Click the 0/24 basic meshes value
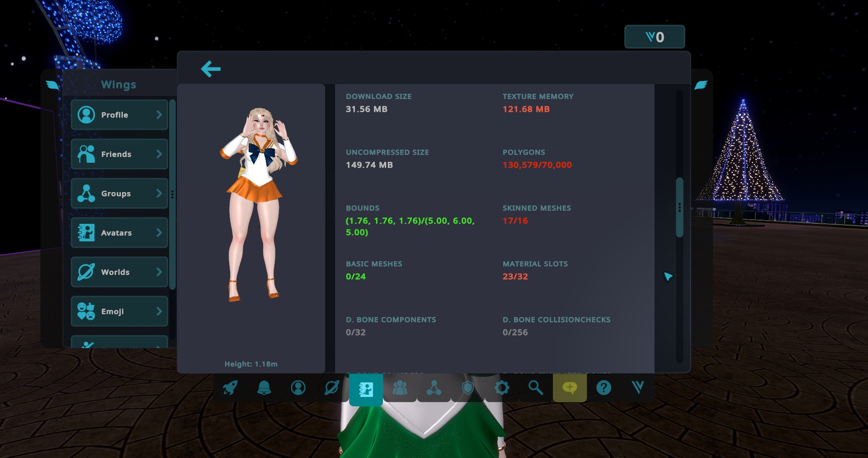Viewport: 868px width, 458px height. pyautogui.click(x=356, y=276)
